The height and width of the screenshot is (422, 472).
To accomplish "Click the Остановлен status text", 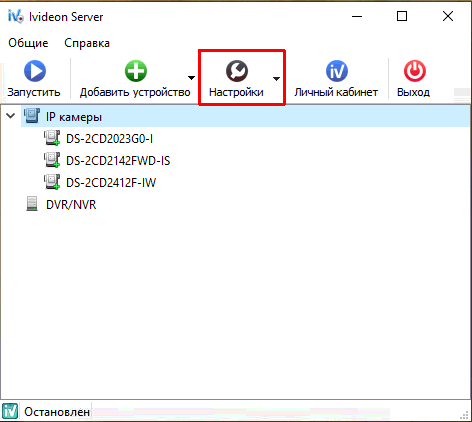I will pos(57,412).
